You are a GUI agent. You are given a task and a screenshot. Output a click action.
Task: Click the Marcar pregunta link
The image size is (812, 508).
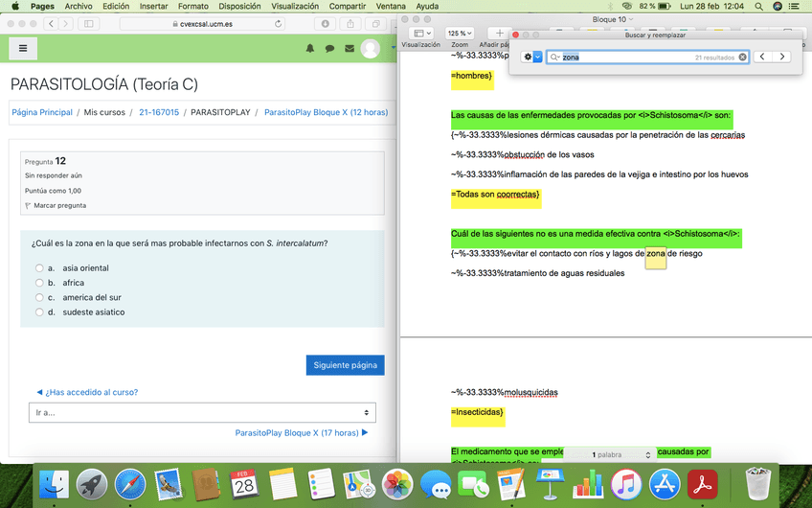tap(58, 205)
